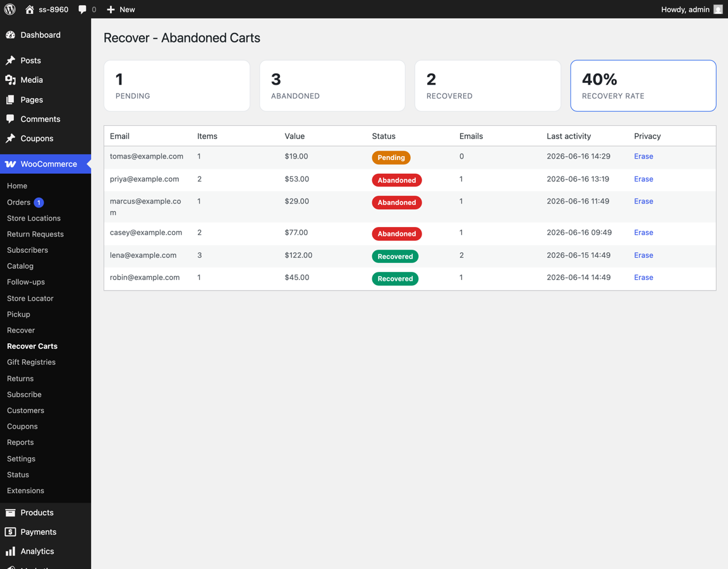728x569 pixels.
Task: Click the Analytics bar chart icon
Action: [10, 551]
